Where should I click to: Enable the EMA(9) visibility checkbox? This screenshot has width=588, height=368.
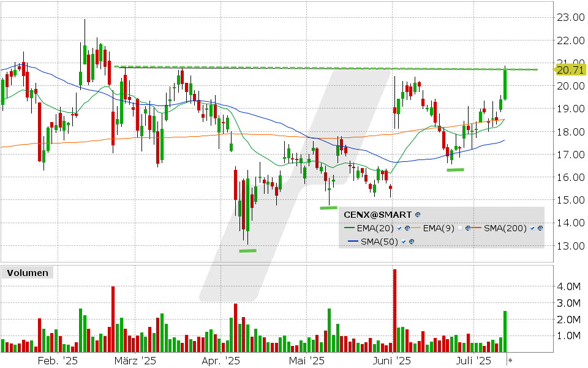click(460, 228)
